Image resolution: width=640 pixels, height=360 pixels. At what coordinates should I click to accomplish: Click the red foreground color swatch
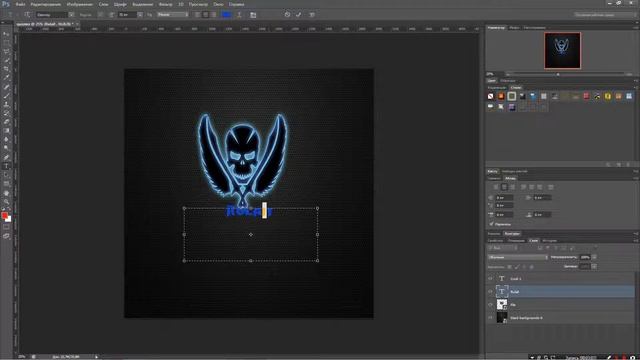click(x=4, y=215)
